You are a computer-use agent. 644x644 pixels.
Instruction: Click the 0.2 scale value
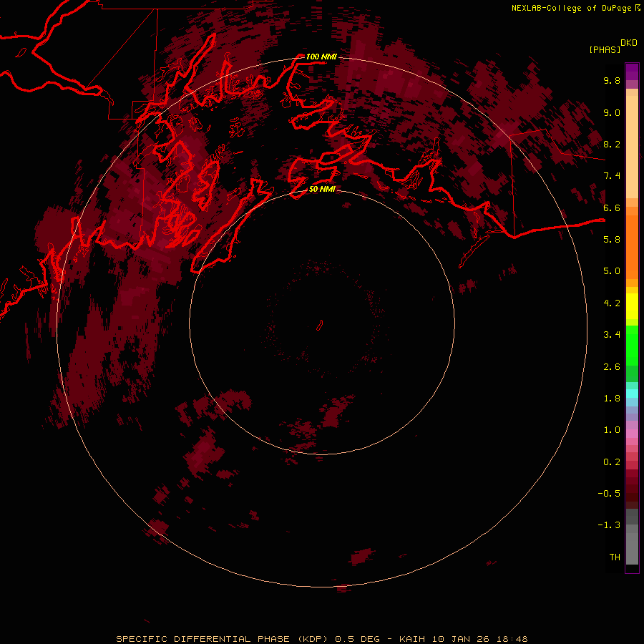pos(612,462)
